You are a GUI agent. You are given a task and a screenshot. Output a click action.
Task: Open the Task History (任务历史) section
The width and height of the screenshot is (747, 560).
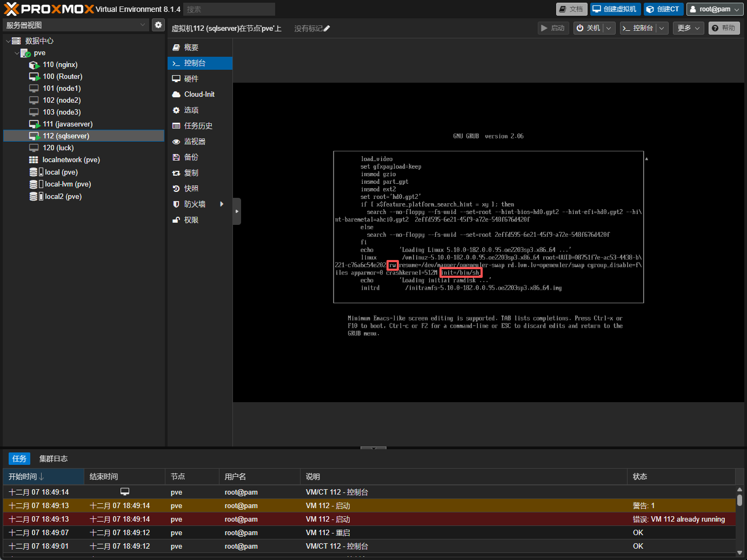tap(200, 126)
